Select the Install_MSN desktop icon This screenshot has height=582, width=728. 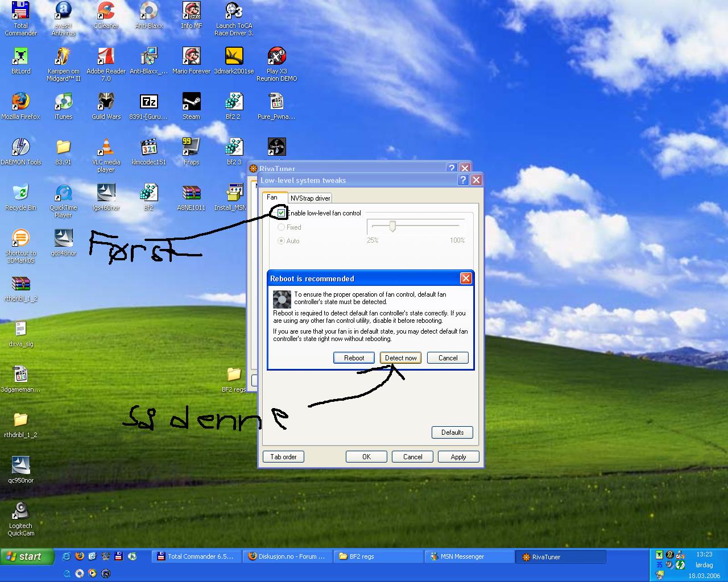coord(231,197)
